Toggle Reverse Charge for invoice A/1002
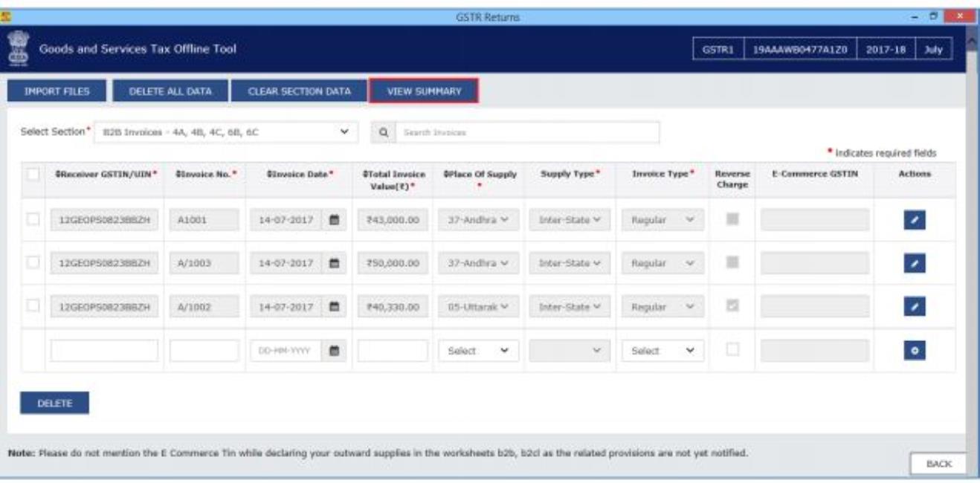This screenshot has height=483, width=980. click(x=732, y=307)
